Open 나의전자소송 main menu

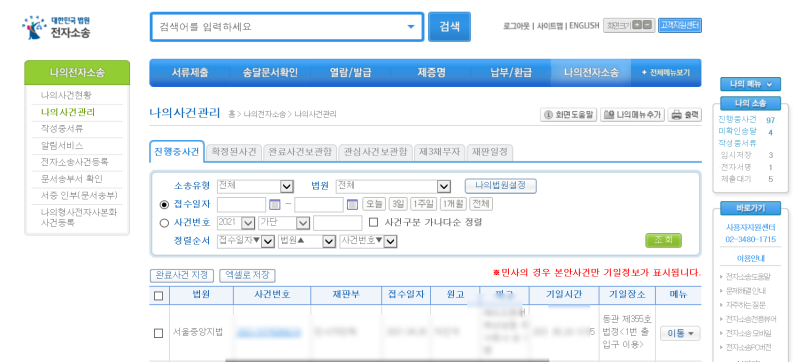591,73
